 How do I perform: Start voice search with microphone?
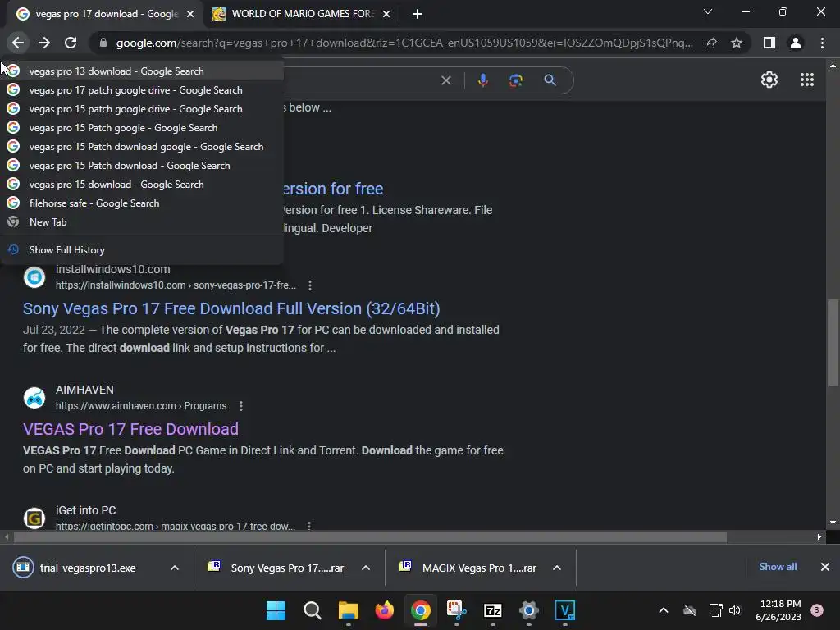(482, 80)
